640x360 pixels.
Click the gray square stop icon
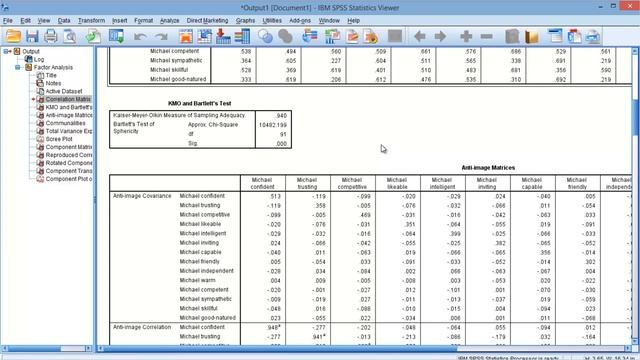[395, 36]
